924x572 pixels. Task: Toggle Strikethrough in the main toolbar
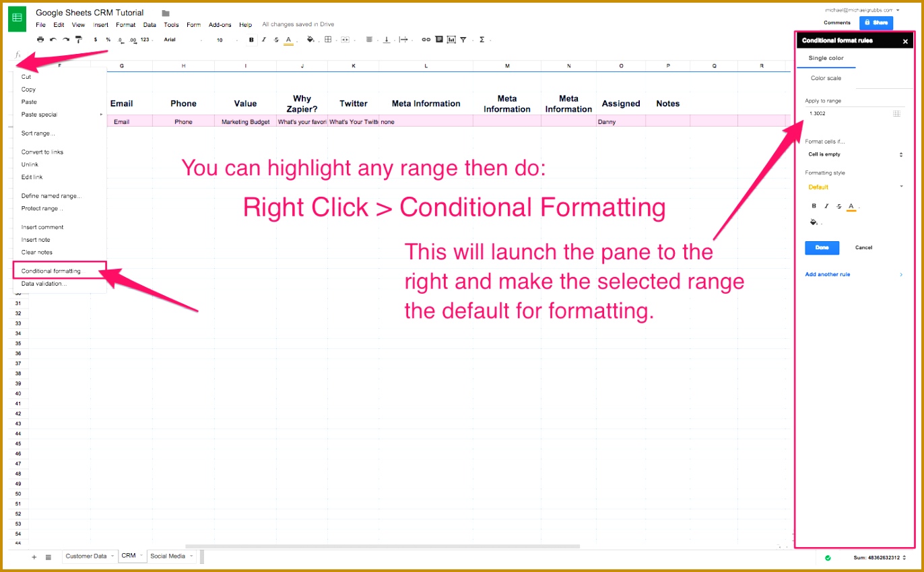pyautogui.click(x=276, y=40)
